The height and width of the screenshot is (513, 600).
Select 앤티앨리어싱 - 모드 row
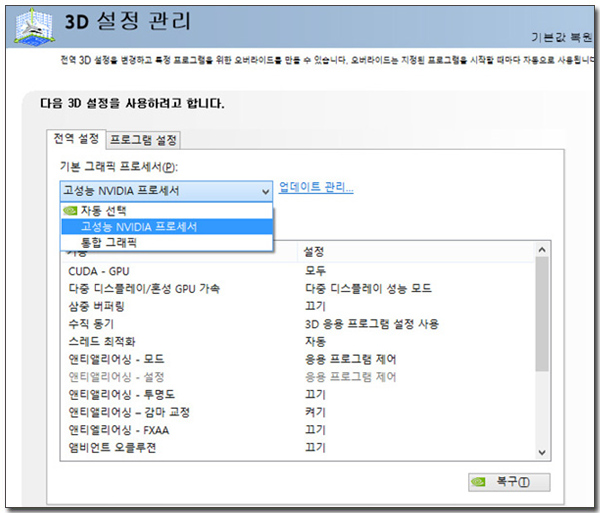coord(298,359)
